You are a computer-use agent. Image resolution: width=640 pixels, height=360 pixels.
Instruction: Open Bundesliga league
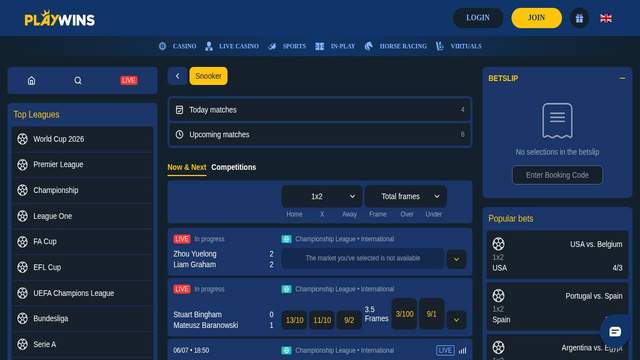pos(82,318)
